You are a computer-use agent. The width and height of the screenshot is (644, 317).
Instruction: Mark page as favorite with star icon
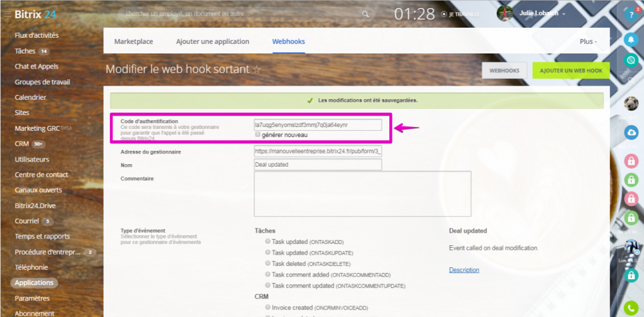(x=257, y=70)
